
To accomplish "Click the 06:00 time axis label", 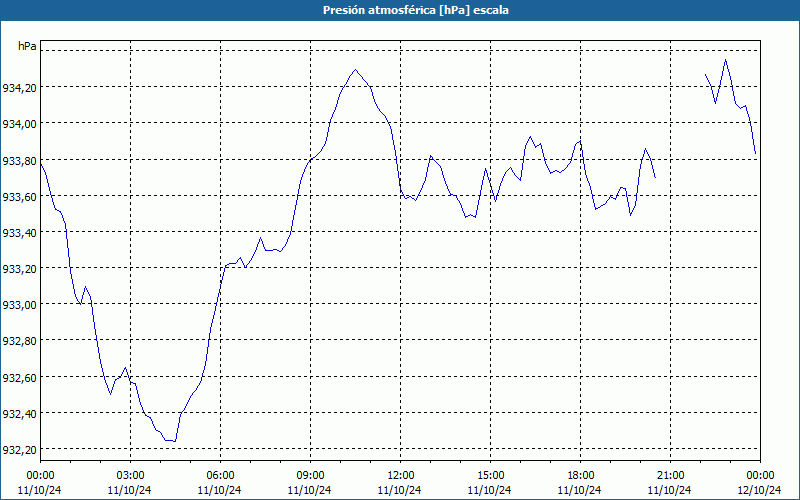I will point(220,476).
